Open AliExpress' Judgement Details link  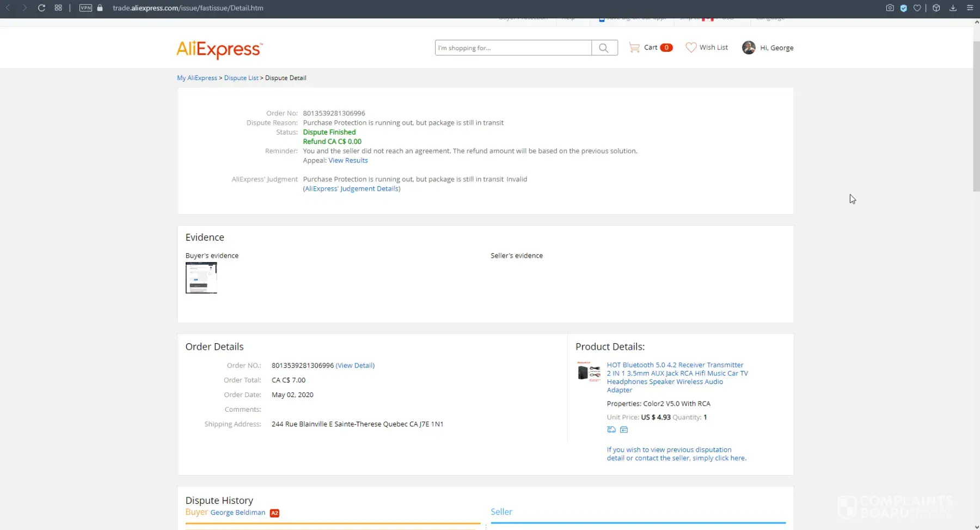[x=352, y=189]
